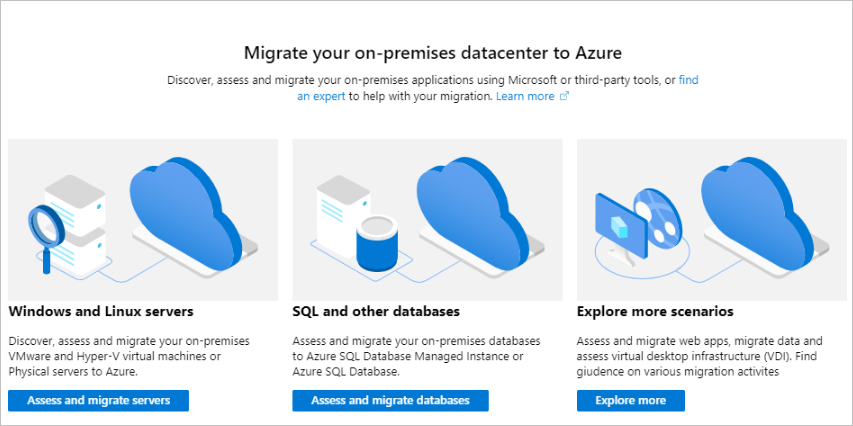Click the cloud in Explore more scenarios illustration

tap(756, 208)
